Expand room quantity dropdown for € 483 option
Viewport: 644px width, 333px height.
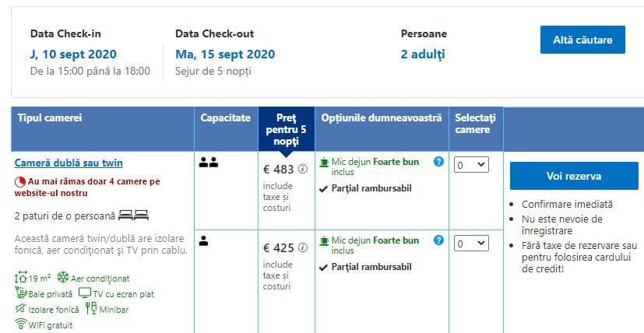click(x=471, y=165)
